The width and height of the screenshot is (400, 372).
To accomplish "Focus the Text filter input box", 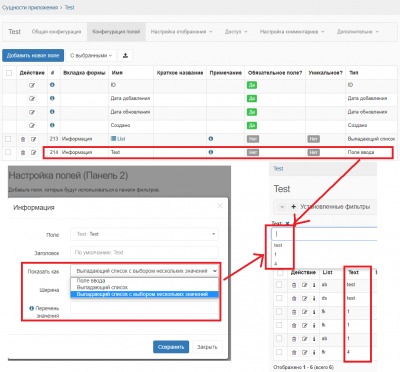I will pos(324,234).
